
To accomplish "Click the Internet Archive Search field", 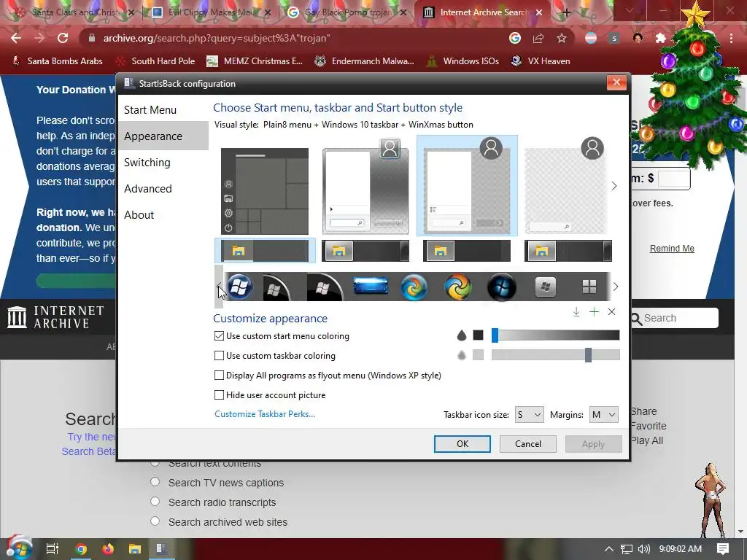I will tap(673, 318).
